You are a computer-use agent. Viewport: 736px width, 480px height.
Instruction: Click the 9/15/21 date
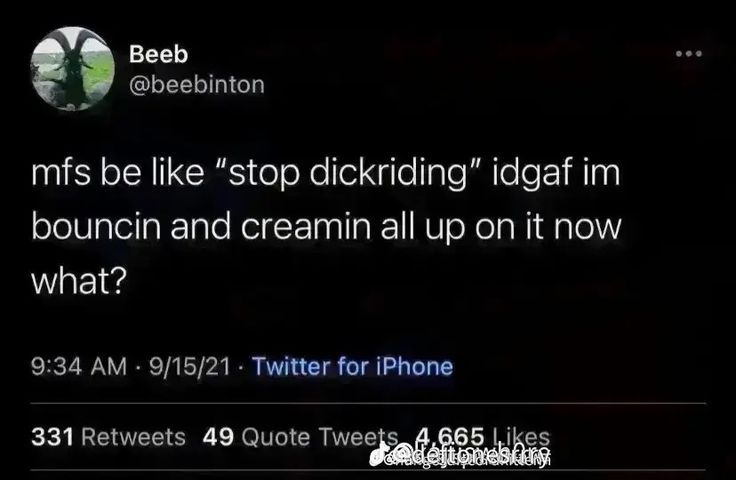(190, 366)
